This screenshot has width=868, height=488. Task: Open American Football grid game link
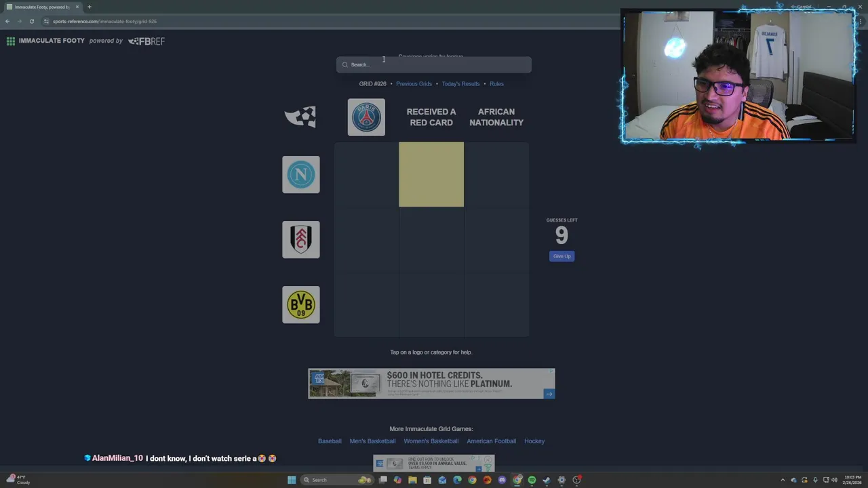pos(491,441)
